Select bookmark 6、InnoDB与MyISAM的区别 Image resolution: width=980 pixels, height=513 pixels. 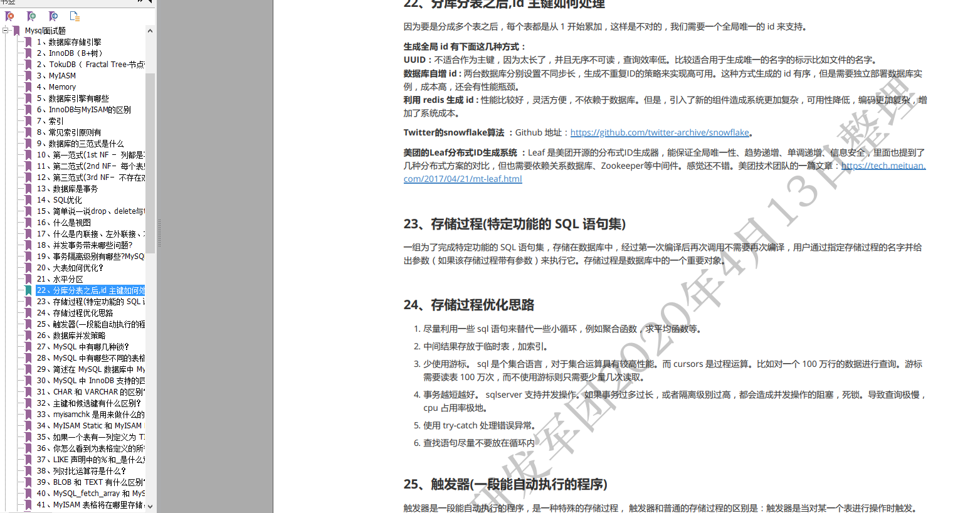tap(84, 110)
